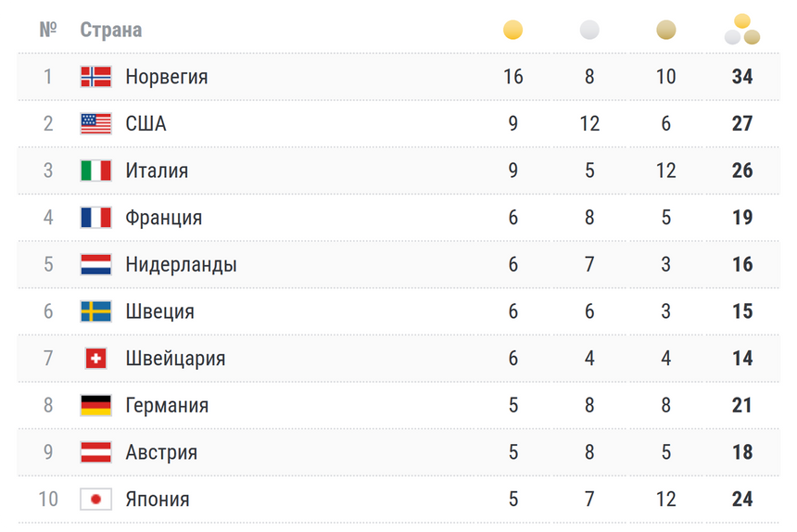Click the № column header
The image size is (797, 532).
(48, 30)
